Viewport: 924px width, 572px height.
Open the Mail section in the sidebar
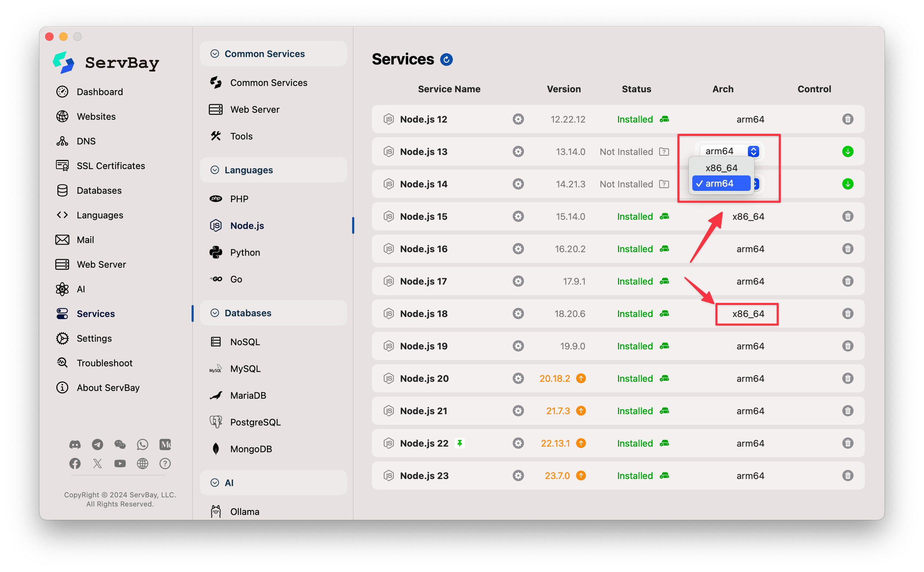pos(85,240)
